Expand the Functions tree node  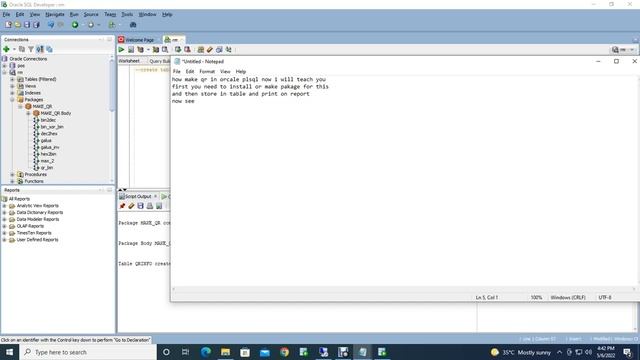click(x=12, y=181)
